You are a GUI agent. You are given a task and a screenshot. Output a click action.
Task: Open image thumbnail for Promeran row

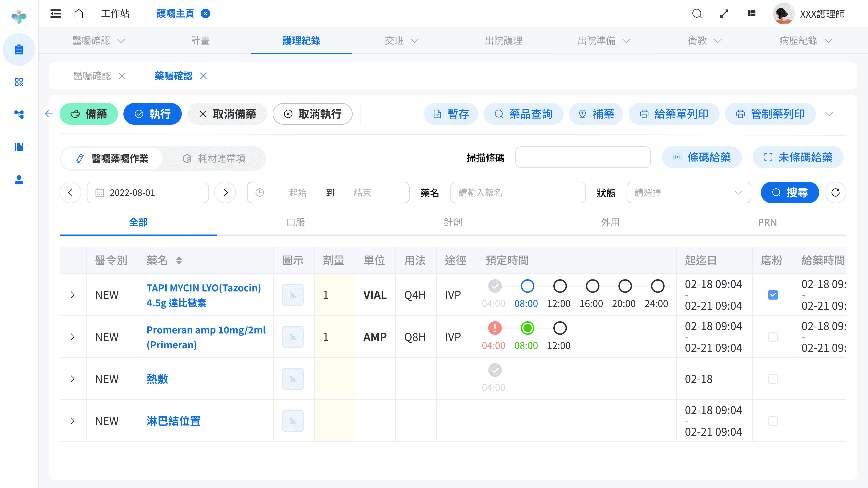click(x=293, y=337)
